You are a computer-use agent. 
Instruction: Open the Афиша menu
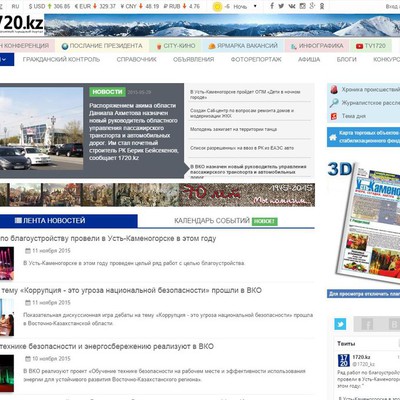point(309,59)
